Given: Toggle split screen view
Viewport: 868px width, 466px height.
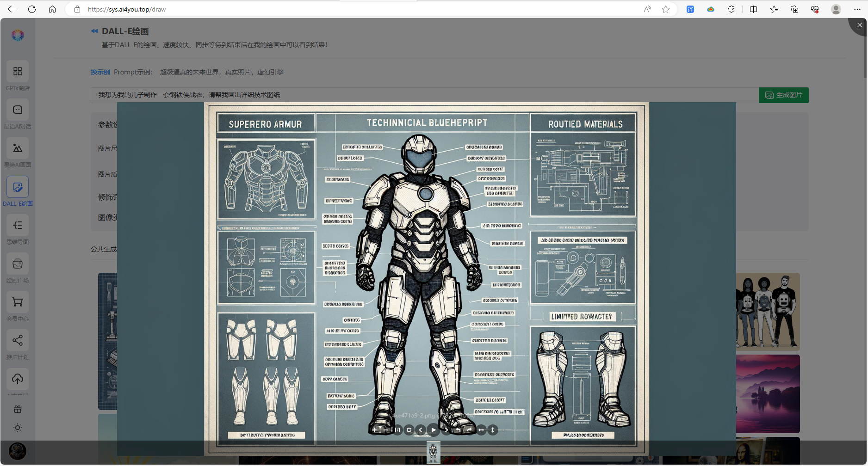Looking at the screenshot, I should (x=753, y=9).
